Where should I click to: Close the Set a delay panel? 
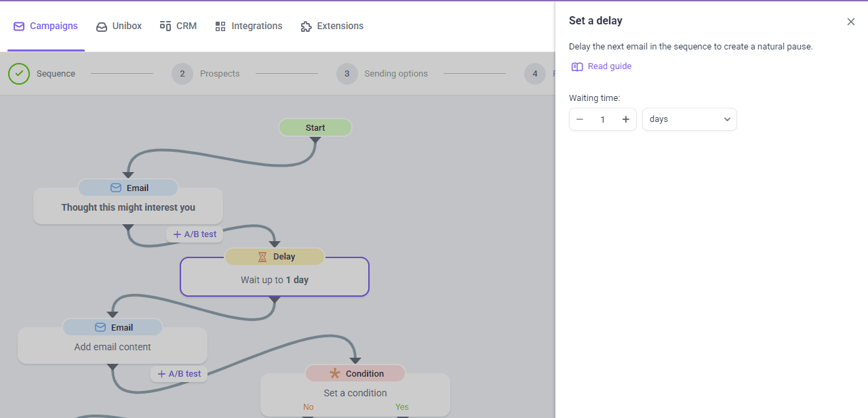tap(850, 22)
